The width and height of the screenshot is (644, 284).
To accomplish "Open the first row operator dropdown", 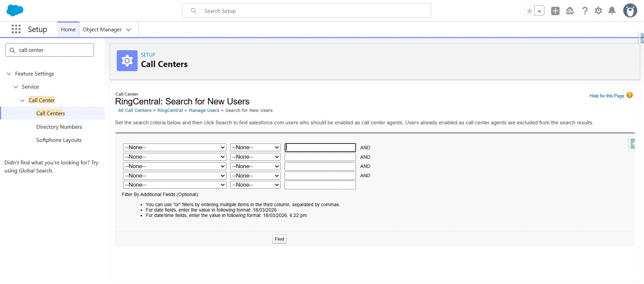I will (x=255, y=148).
